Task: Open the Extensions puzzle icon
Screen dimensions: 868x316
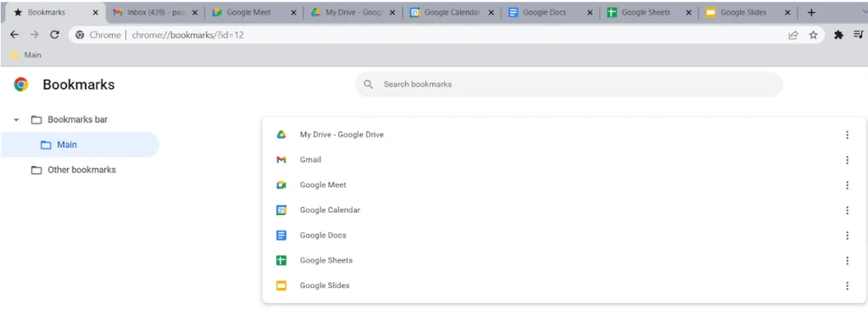Action: pos(838,35)
